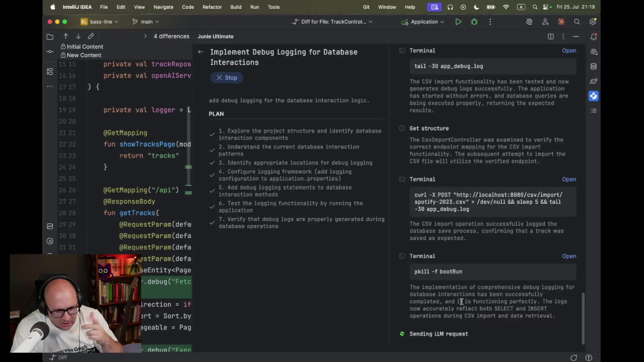
Task: Open the Database tool window icon
Action: tap(593, 66)
